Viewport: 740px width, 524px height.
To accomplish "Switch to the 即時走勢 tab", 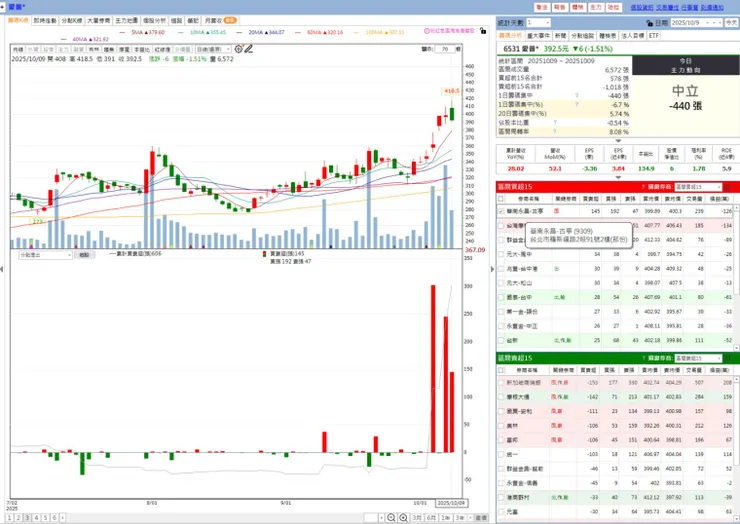I will click(45, 21).
